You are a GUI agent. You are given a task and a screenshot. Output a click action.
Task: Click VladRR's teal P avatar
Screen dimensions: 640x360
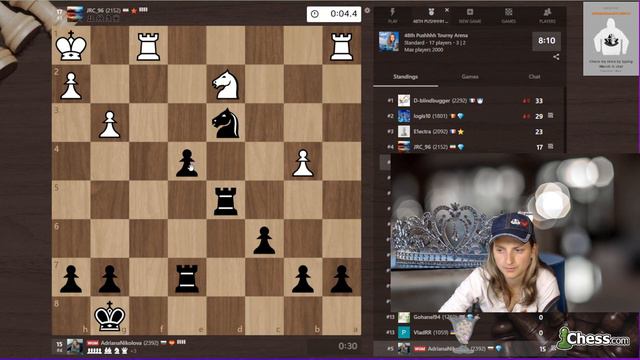click(x=404, y=333)
